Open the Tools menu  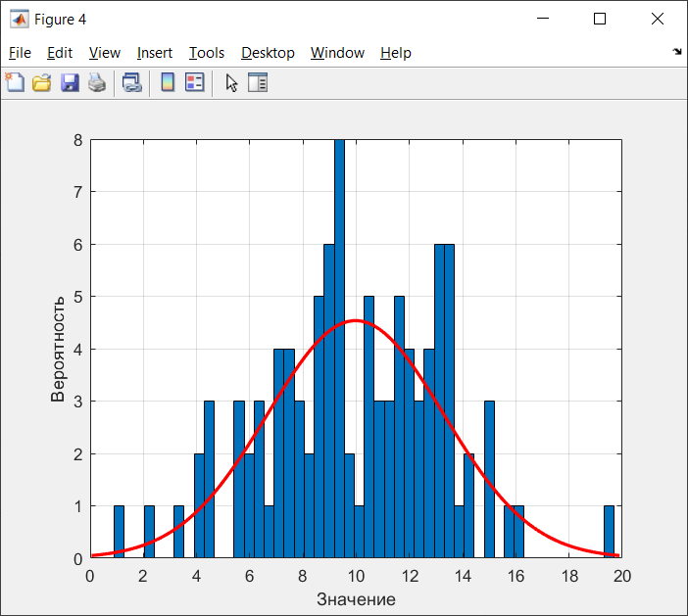click(207, 53)
